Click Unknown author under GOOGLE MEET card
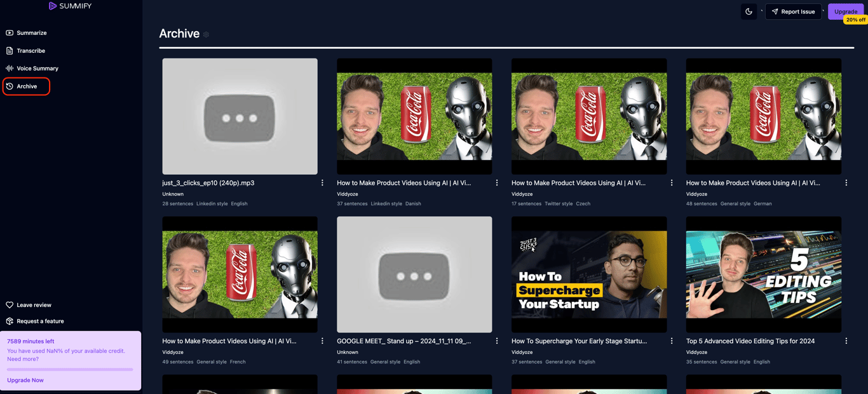Image resolution: width=868 pixels, height=394 pixels. tap(348, 352)
